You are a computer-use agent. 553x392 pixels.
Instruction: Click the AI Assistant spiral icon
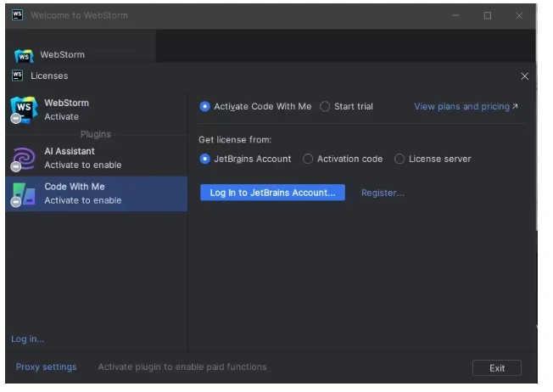point(24,159)
